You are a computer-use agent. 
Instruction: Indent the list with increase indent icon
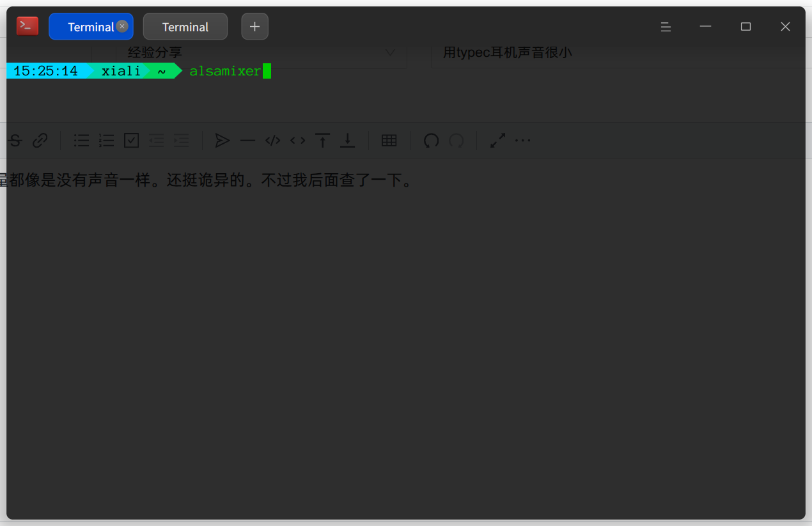pos(182,141)
